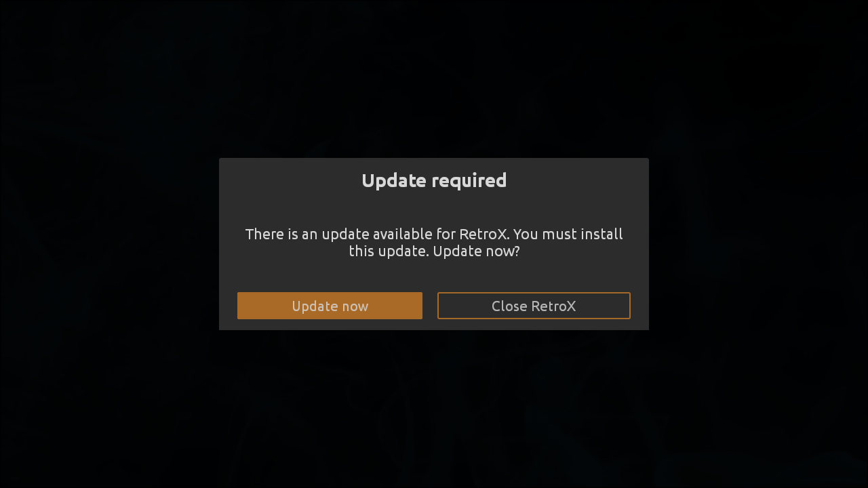Click the dark background left of dialog

point(108,244)
